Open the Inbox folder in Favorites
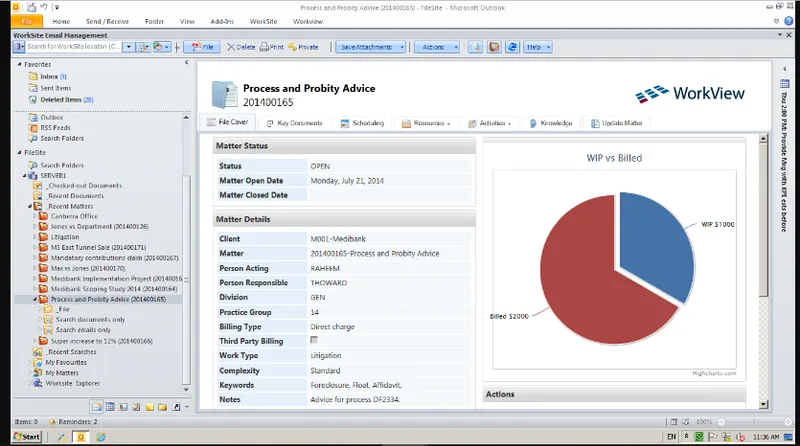Viewport: 800px width, 446px height. click(x=48, y=76)
